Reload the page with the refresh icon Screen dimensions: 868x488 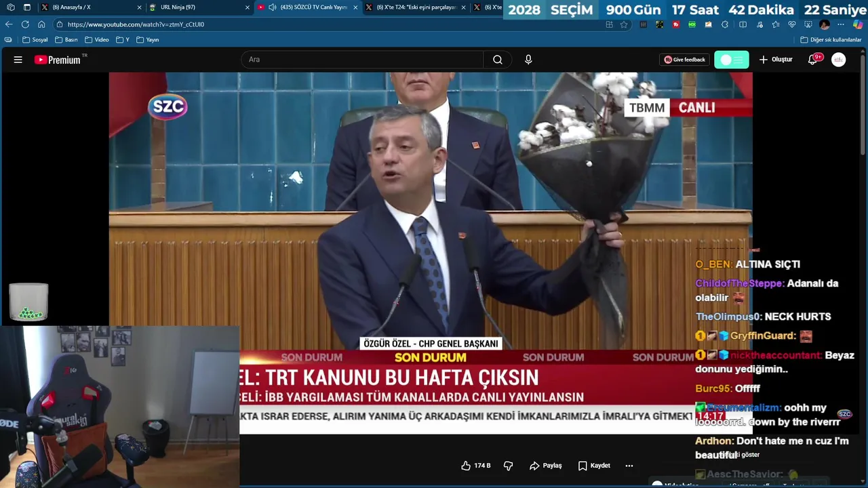[25, 24]
